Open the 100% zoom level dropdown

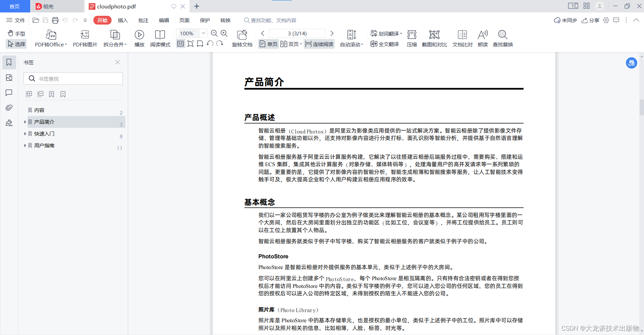tap(203, 33)
